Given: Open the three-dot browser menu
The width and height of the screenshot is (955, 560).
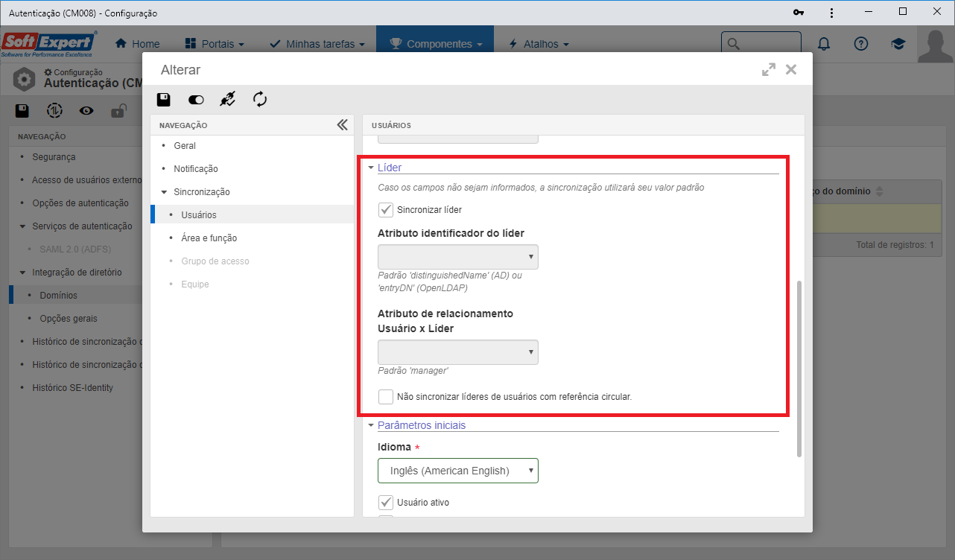Looking at the screenshot, I should click(x=832, y=13).
